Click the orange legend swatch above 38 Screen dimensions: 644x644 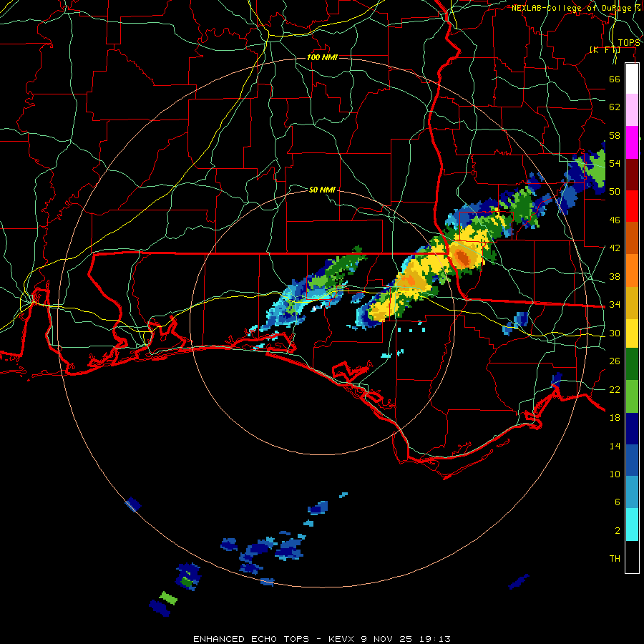pyautogui.click(x=632, y=270)
